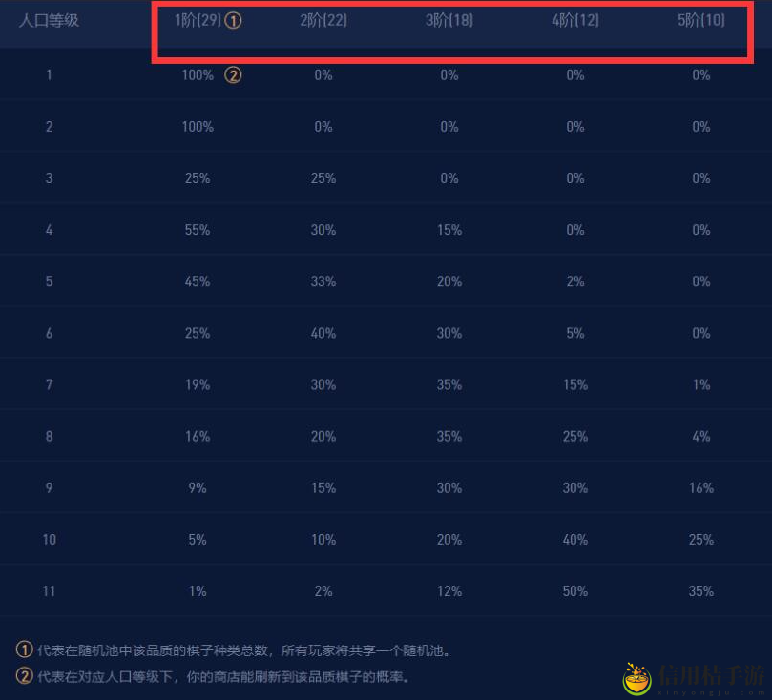Select the 2阶(22) column header
The width and height of the screenshot is (772, 700).
(x=323, y=21)
